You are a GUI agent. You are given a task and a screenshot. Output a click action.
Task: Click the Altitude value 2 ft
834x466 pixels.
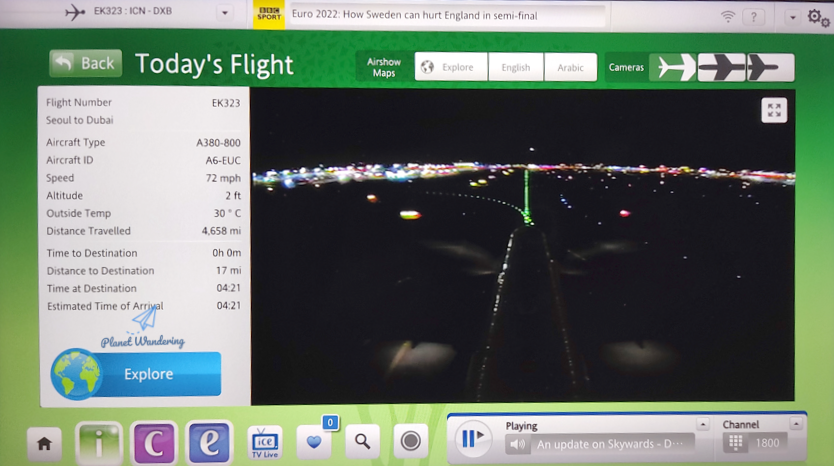click(x=233, y=196)
